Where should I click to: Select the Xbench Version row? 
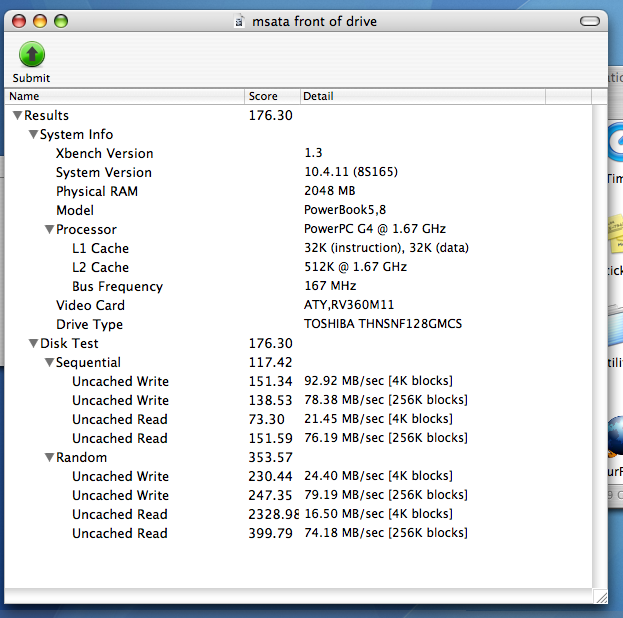298,153
